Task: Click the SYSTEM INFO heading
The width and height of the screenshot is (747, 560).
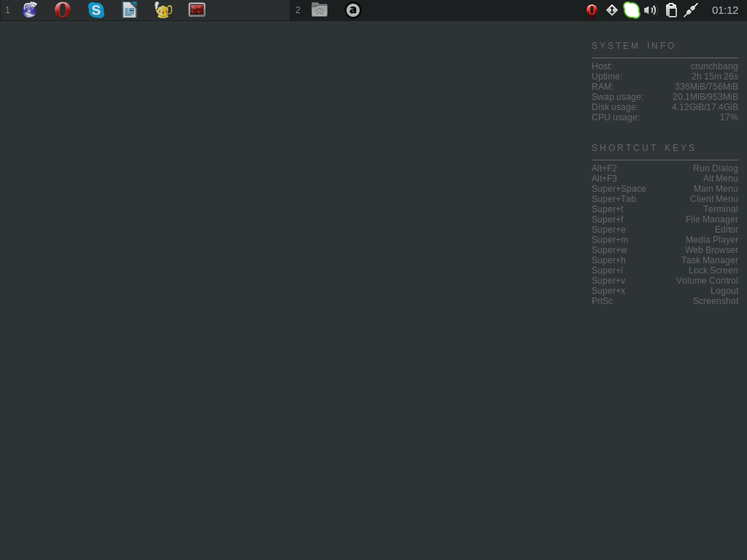Action: pos(633,46)
